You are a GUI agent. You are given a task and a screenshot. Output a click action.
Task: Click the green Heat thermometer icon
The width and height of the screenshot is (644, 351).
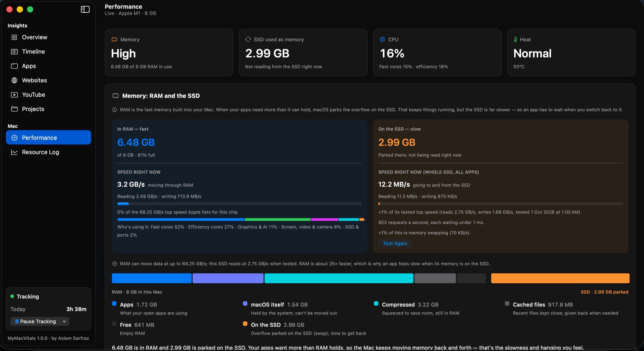coord(515,39)
